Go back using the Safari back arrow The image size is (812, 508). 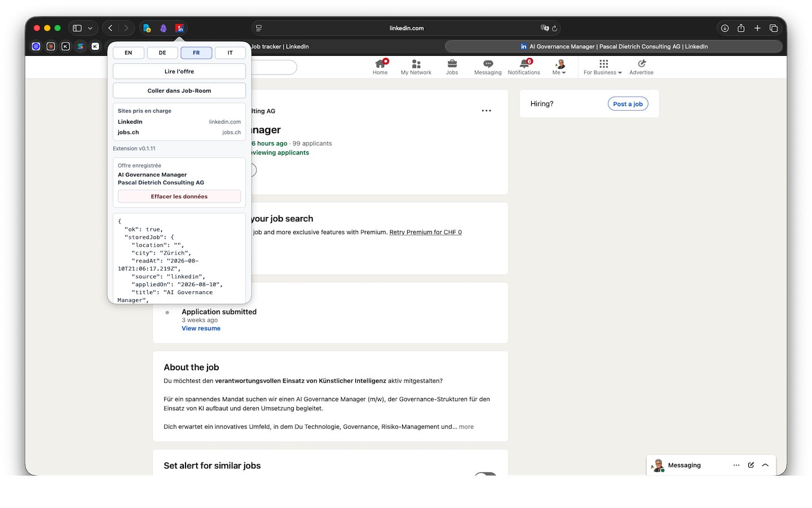(111, 28)
